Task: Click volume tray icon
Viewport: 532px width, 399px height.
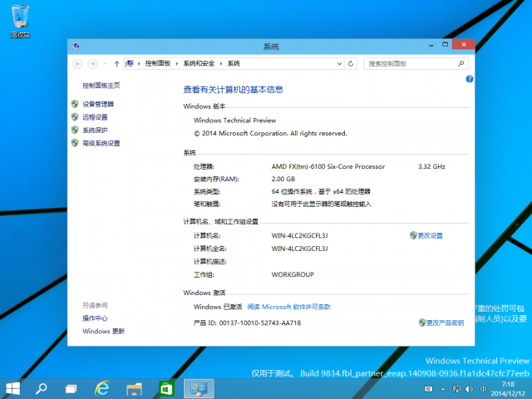Action: pos(469,389)
